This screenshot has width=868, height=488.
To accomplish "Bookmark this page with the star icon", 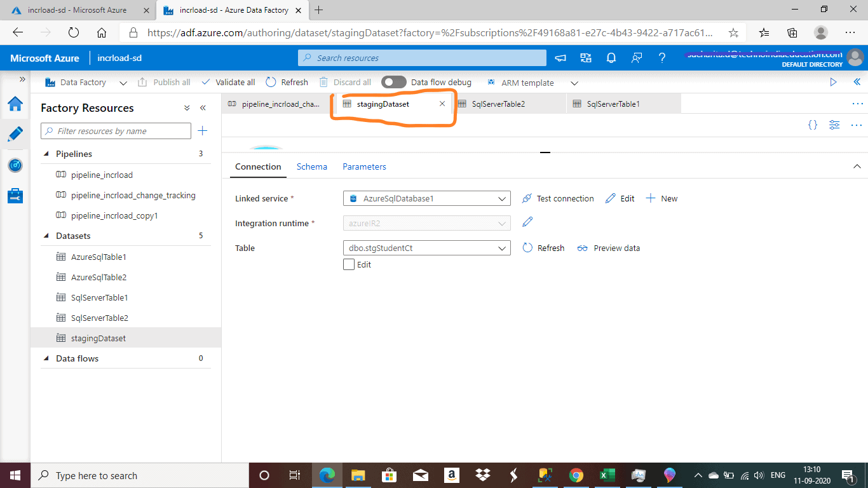I will 733,32.
